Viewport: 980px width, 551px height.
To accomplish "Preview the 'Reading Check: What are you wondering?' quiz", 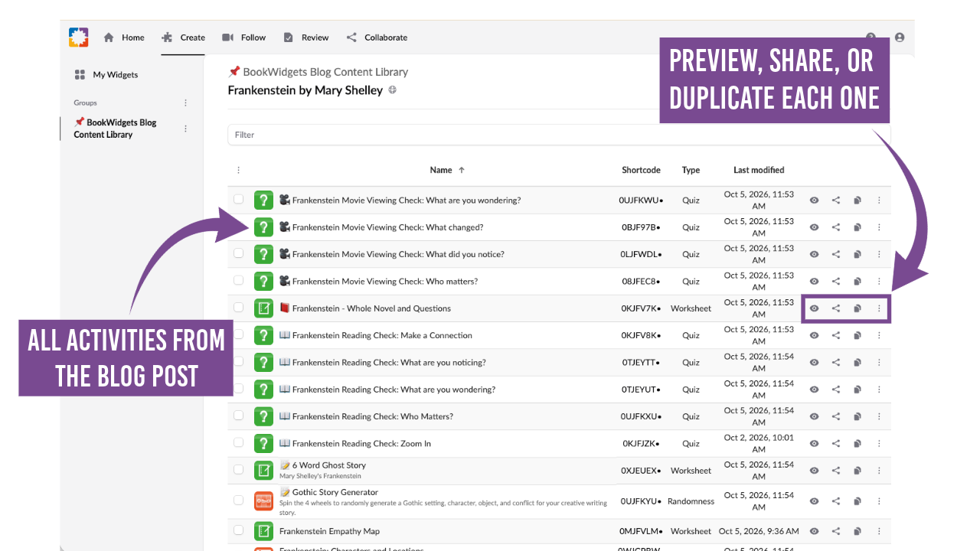I will 814,390.
